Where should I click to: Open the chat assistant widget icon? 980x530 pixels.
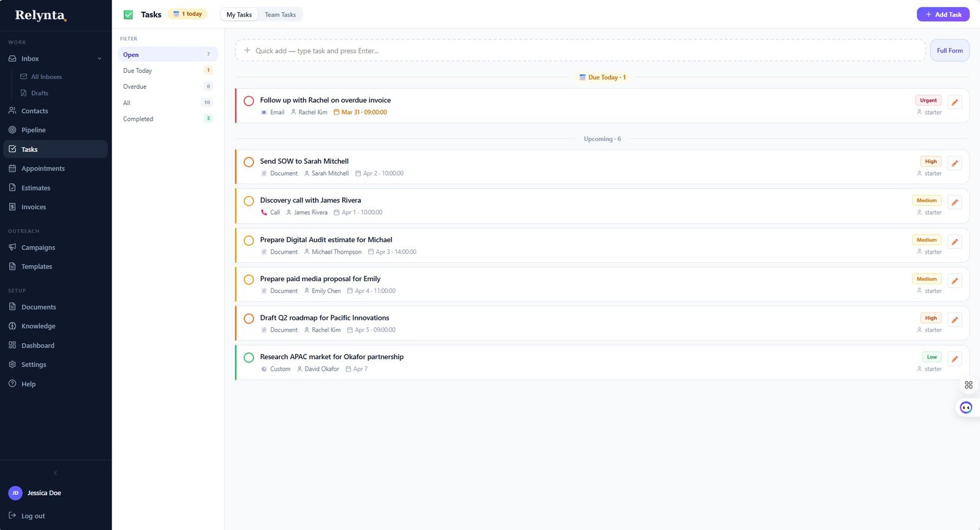click(966, 407)
